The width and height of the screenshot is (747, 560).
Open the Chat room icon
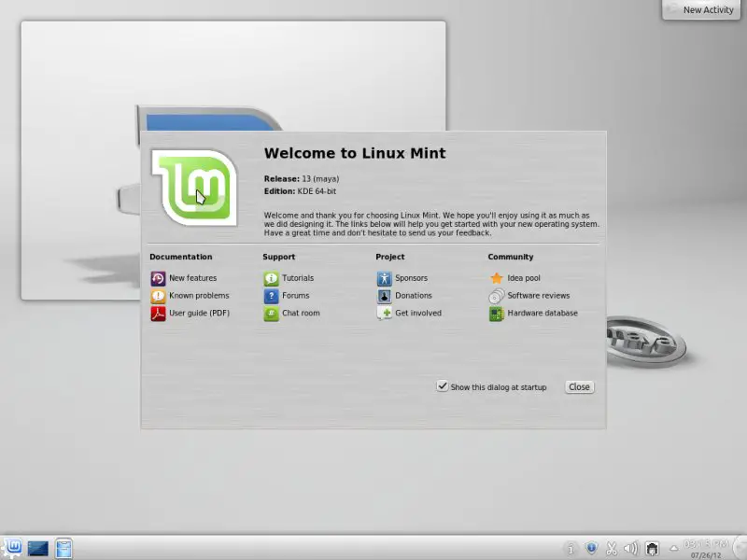271,314
